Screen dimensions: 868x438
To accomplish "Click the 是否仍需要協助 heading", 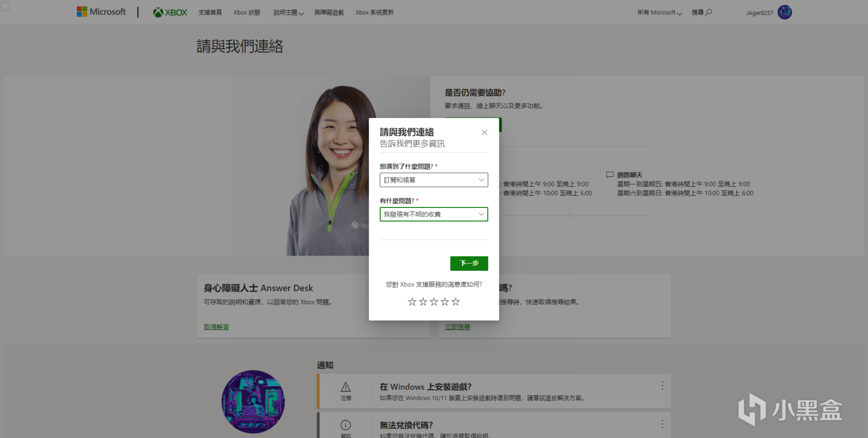I will pos(475,93).
